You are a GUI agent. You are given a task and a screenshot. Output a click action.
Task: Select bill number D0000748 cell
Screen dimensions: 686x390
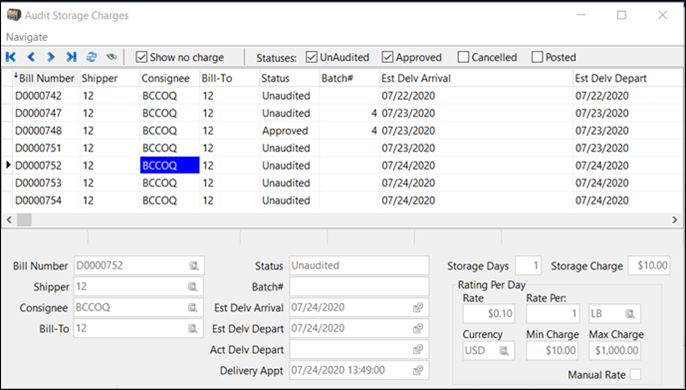46,131
